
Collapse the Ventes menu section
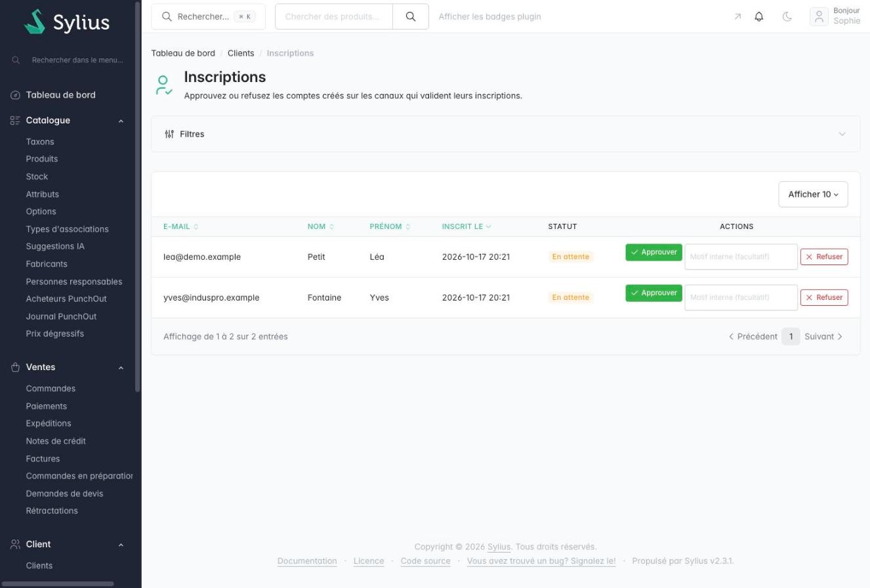click(x=121, y=367)
